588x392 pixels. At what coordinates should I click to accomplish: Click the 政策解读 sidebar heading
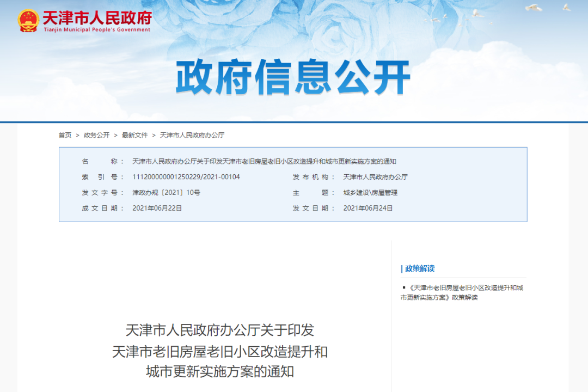419,268
